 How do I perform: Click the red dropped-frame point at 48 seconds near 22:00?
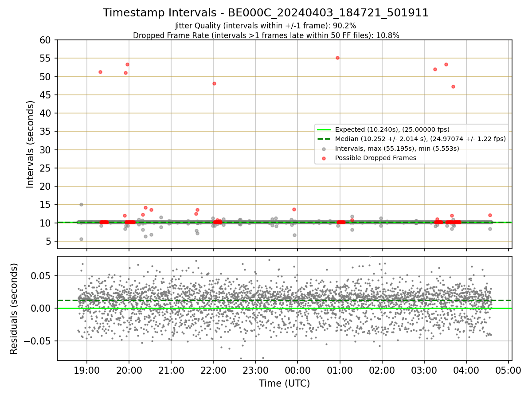pos(214,83)
